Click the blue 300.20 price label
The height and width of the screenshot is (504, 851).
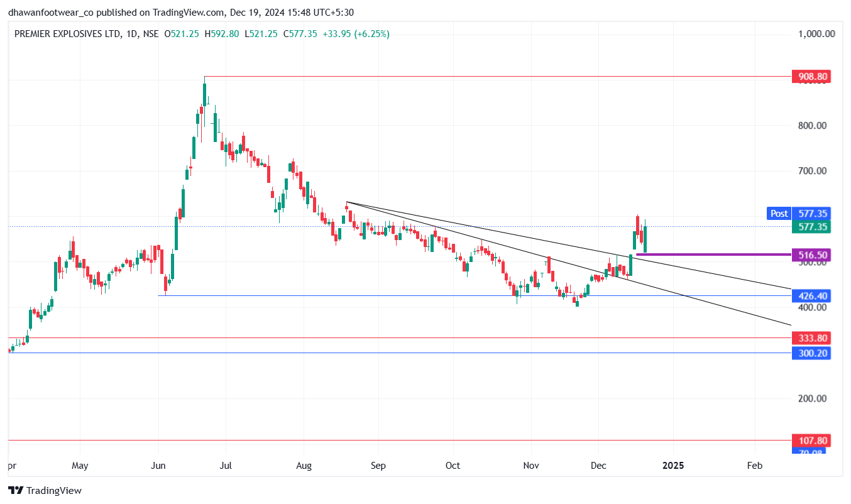click(811, 353)
